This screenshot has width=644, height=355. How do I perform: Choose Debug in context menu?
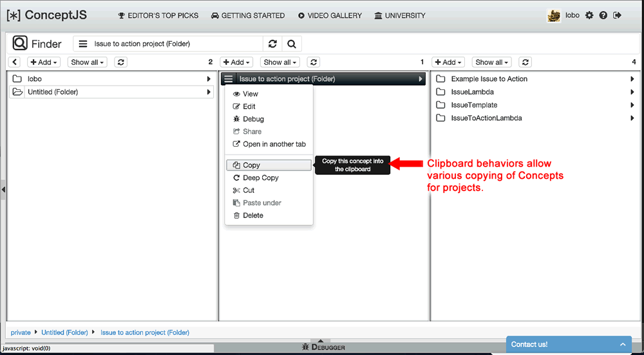269,119
